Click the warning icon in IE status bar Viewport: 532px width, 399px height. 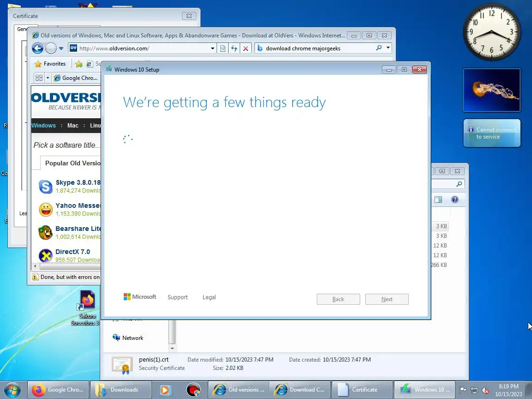click(x=35, y=277)
